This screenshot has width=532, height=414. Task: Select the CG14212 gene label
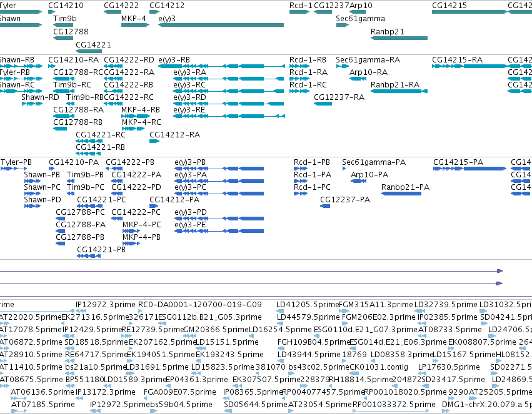coord(167,6)
